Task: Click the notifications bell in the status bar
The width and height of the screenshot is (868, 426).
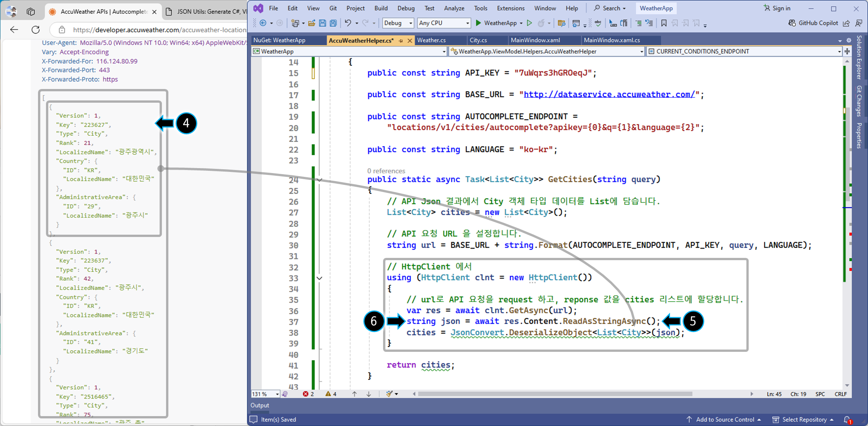Action: (847, 420)
